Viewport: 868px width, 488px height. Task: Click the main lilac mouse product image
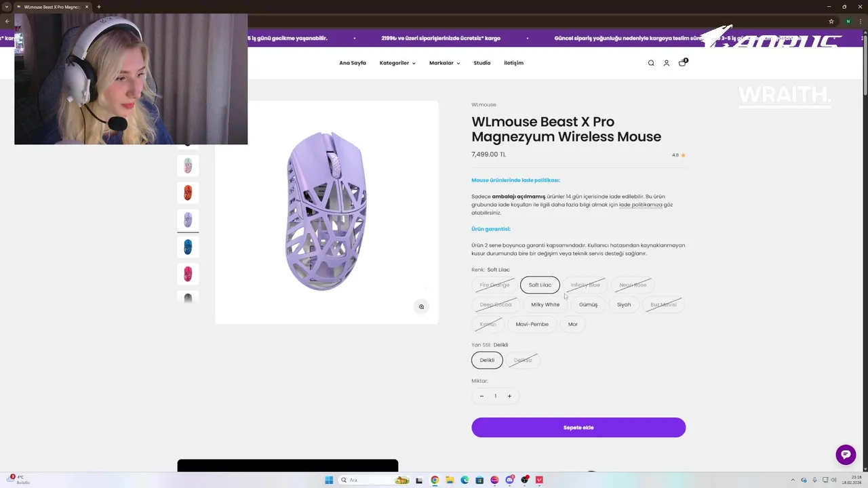(x=326, y=211)
